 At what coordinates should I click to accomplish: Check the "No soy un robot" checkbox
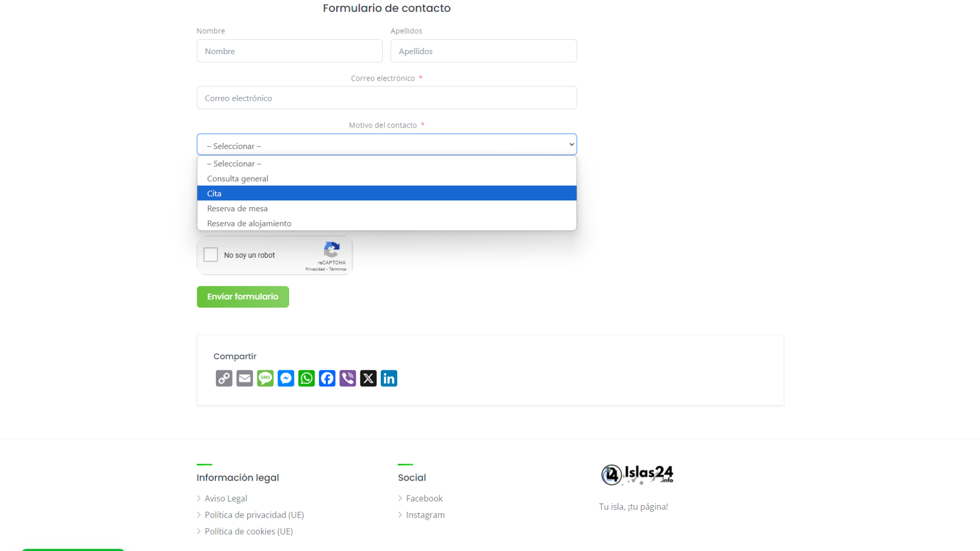[x=211, y=255]
